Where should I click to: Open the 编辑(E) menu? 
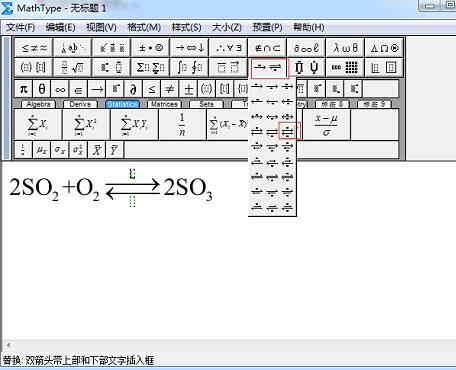point(60,27)
